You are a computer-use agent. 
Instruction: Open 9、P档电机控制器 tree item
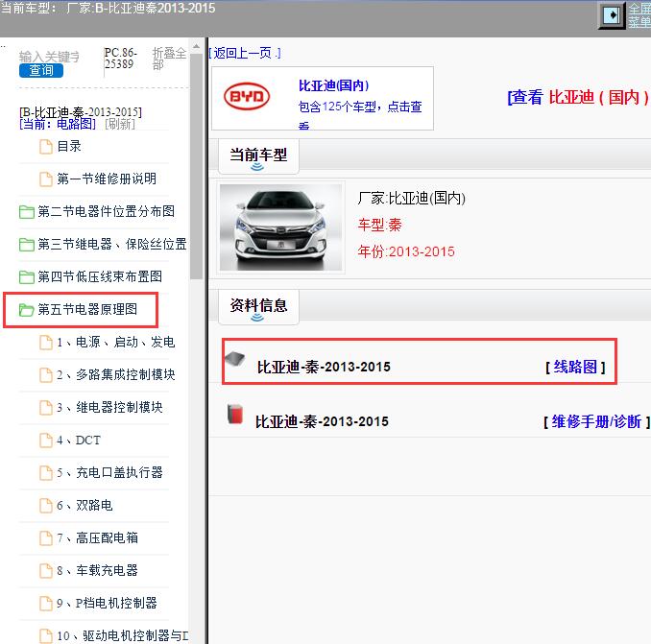click(108, 603)
